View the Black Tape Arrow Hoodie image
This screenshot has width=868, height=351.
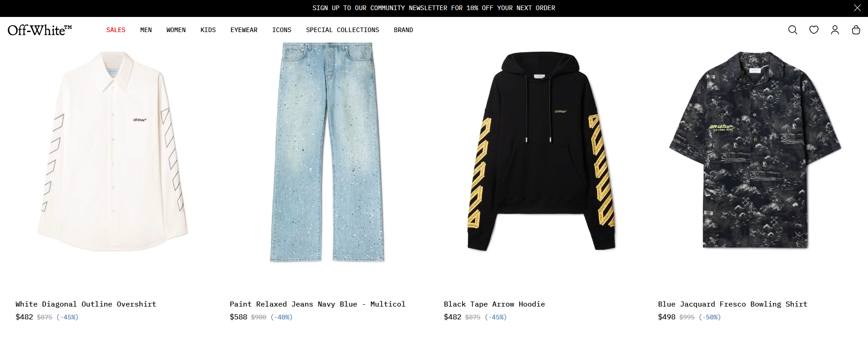541,151
